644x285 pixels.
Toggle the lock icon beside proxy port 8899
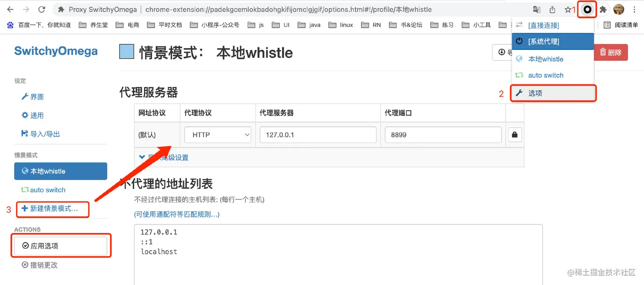[515, 134]
